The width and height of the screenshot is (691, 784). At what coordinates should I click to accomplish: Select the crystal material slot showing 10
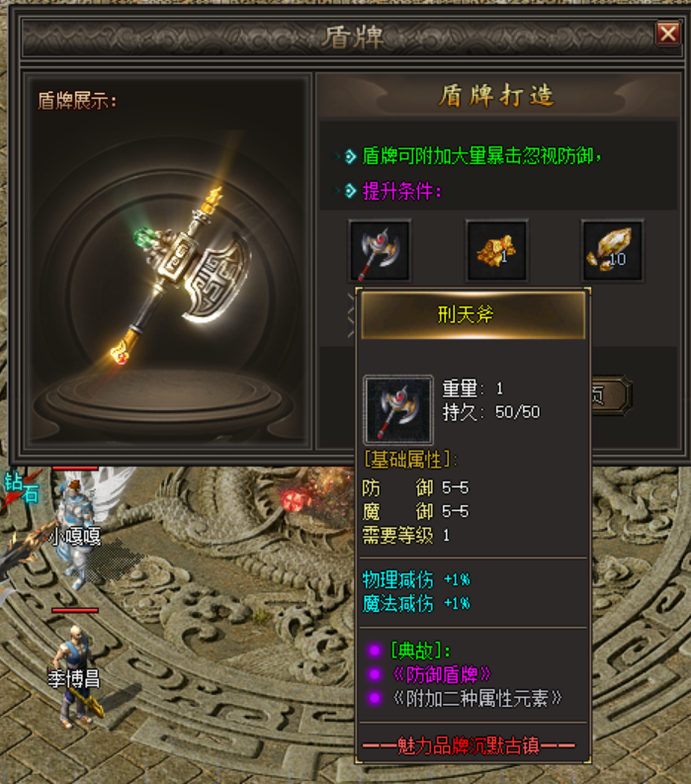[612, 250]
